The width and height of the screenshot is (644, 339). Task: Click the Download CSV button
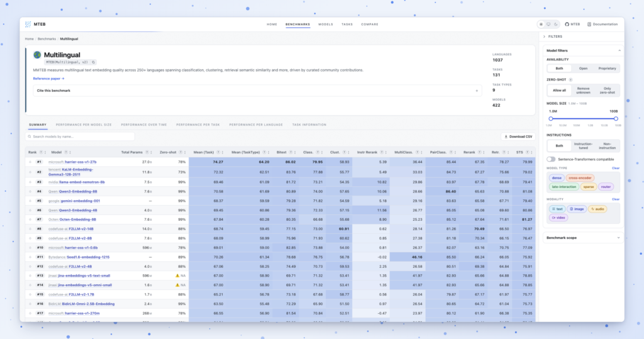point(518,136)
